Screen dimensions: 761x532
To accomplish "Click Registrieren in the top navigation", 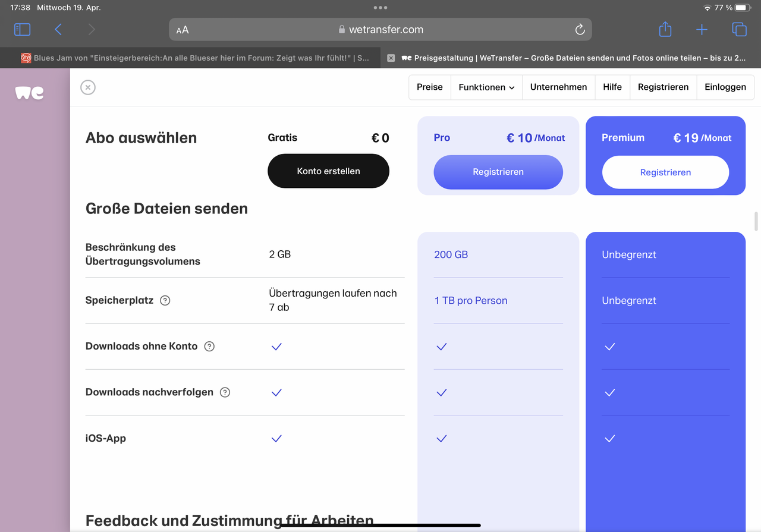I will pyautogui.click(x=663, y=87).
